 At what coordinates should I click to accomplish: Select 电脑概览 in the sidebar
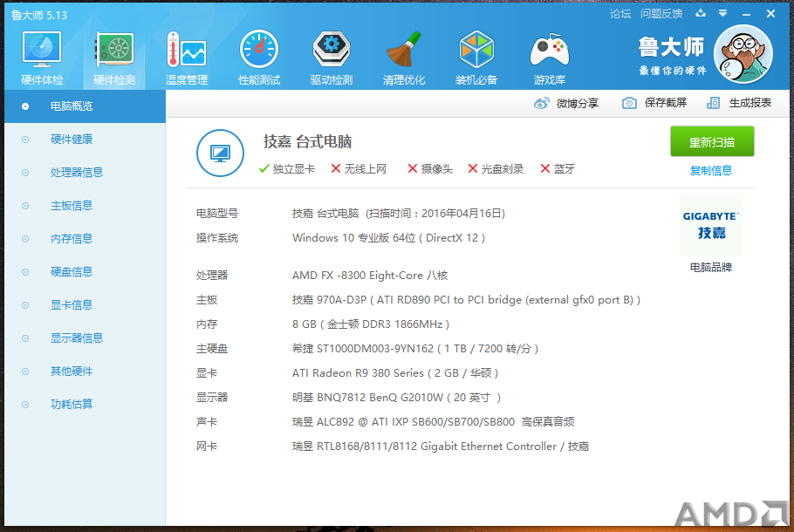point(86,106)
